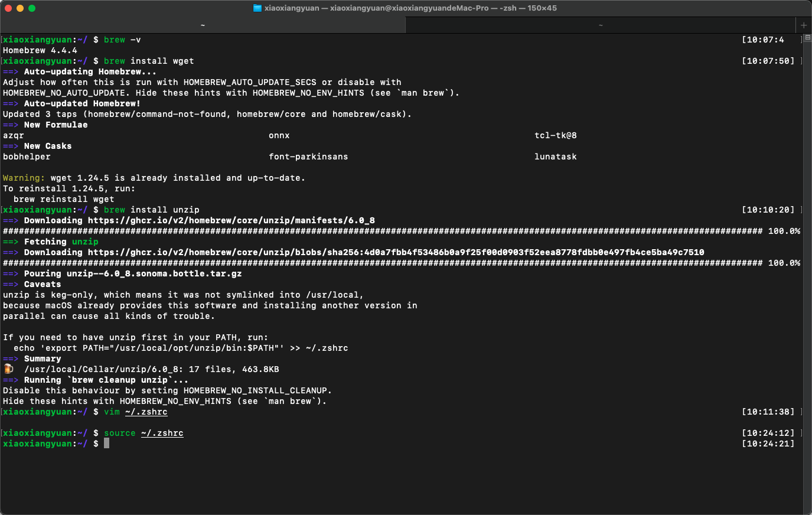Click the 'lunatask' new cask name
Viewport: 812px width, 515px height.
[556, 157]
